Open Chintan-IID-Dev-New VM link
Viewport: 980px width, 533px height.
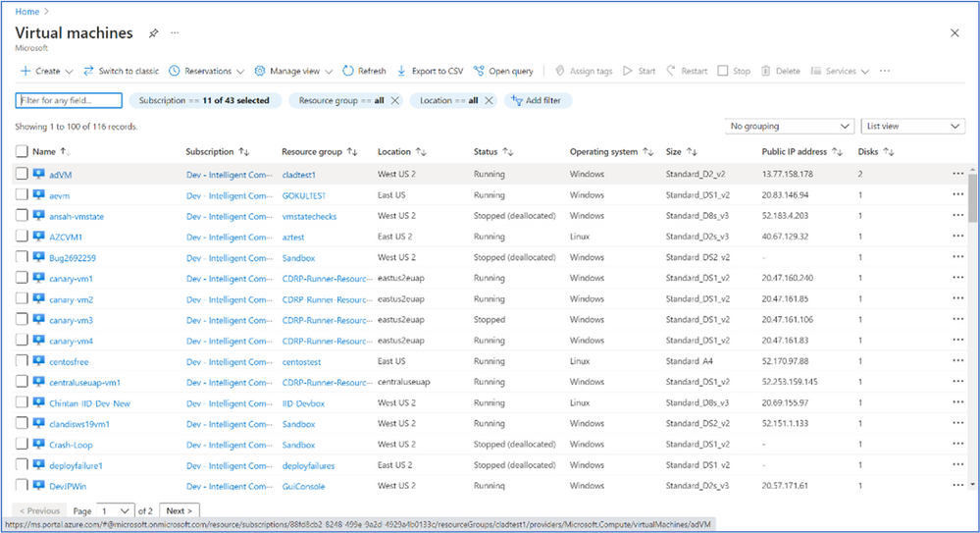[x=89, y=402]
